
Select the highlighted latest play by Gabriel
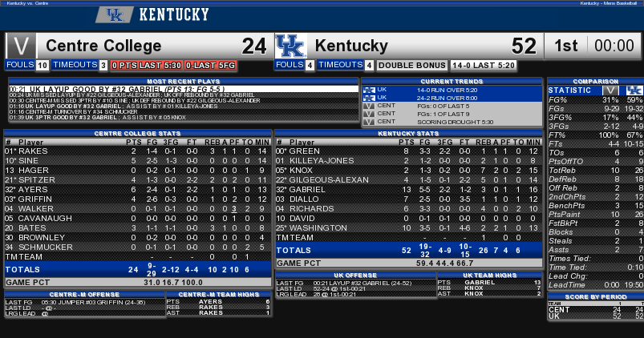pyautogui.click(x=184, y=89)
